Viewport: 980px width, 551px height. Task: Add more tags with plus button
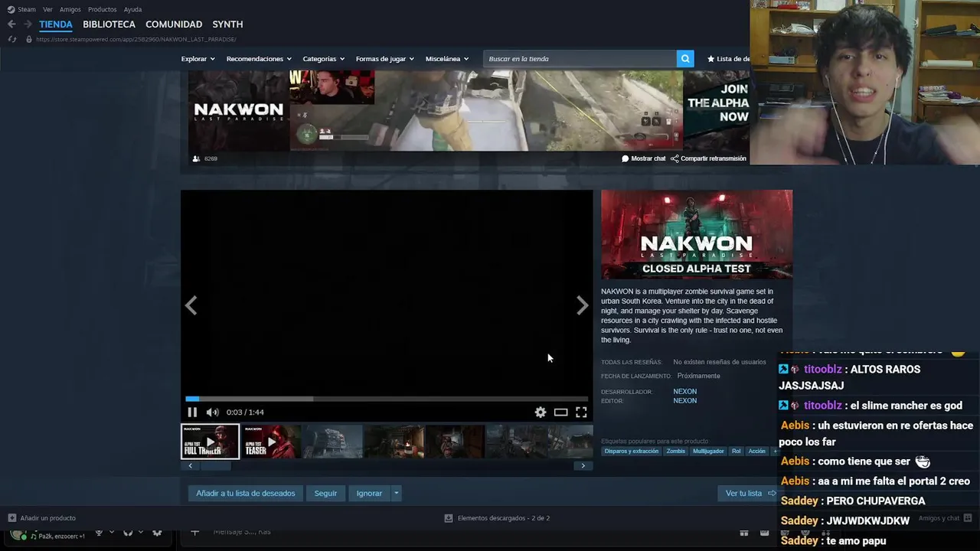(774, 452)
